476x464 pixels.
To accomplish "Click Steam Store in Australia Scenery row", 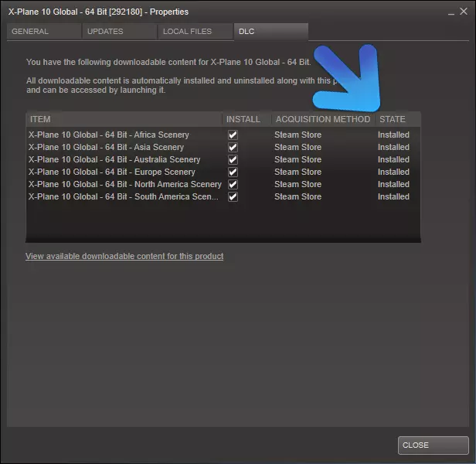I will (x=297, y=159).
